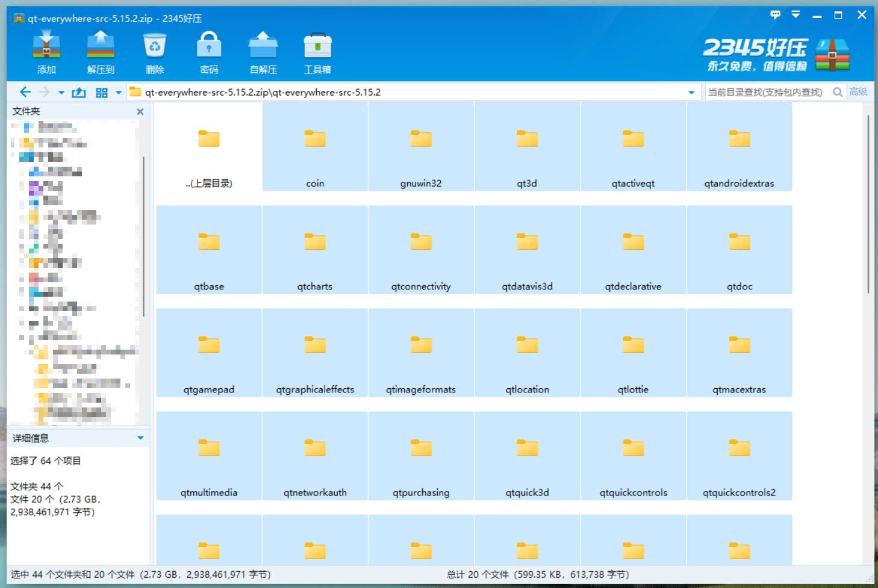Select the ..(上层目录) parent folder
Image resolution: width=878 pixels, height=588 pixels.
coord(209,147)
